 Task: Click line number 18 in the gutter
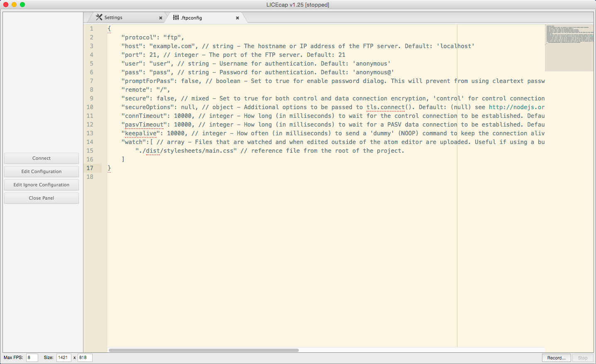tap(90, 177)
